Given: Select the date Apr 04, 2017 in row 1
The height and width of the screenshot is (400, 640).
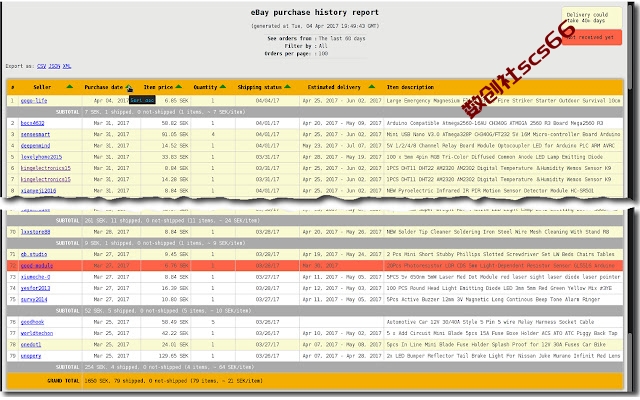Looking at the screenshot, I should [x=111, y=100].
